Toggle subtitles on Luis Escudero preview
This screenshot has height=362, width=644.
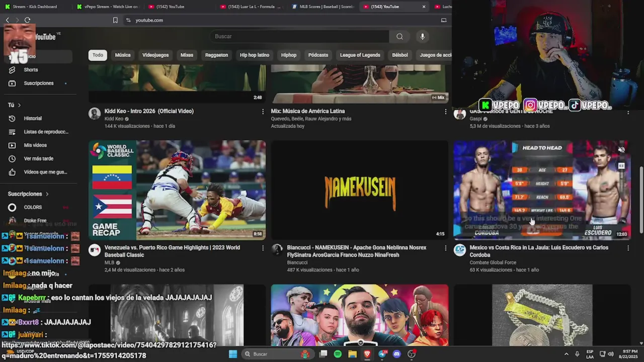pos(621,166)
